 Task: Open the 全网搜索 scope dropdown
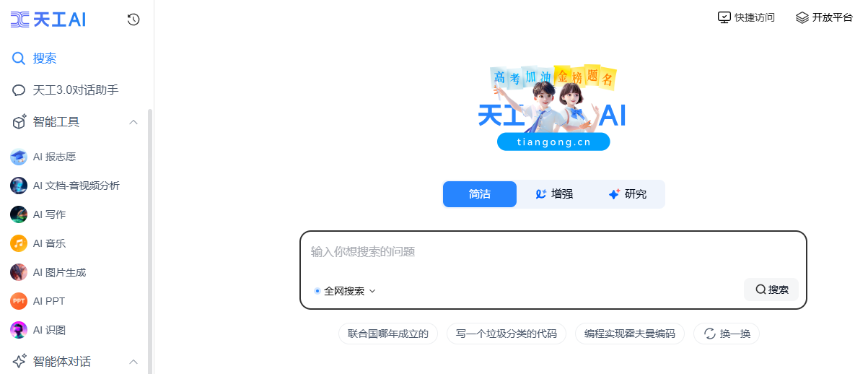[345, 291]
